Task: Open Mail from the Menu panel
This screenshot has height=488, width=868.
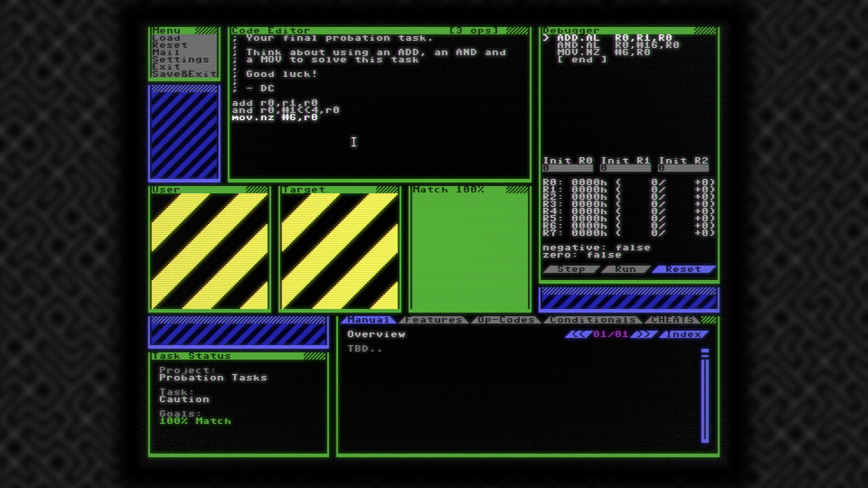Action: 166,52
